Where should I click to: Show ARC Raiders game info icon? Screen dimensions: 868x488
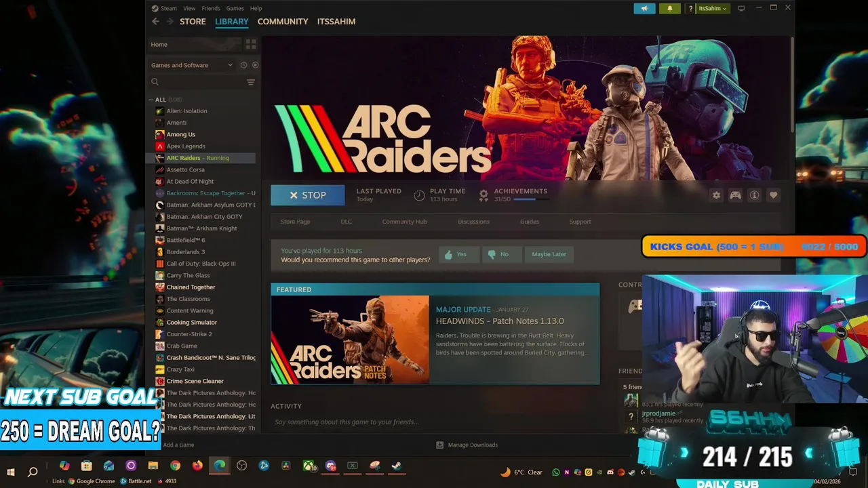coord(754,195)
